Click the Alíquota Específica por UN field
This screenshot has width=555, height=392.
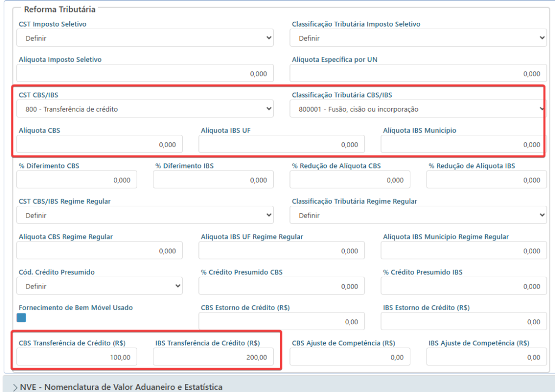coord(418,74)
